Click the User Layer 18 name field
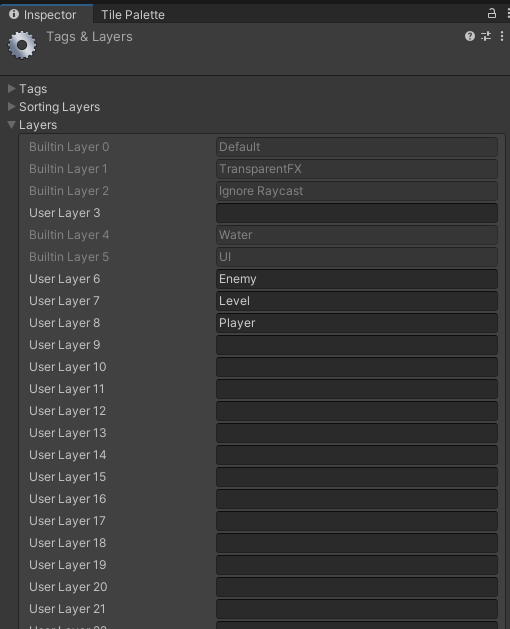 [357, 543]
